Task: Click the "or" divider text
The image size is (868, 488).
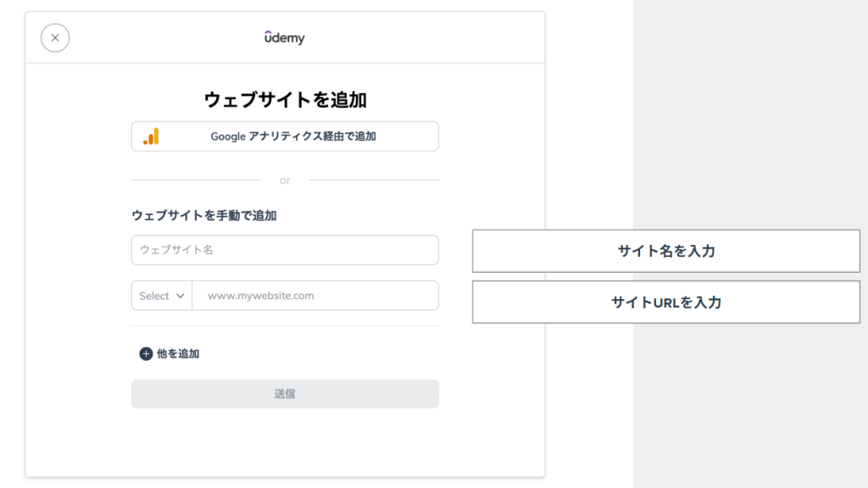Action: [x=285, y=180]
